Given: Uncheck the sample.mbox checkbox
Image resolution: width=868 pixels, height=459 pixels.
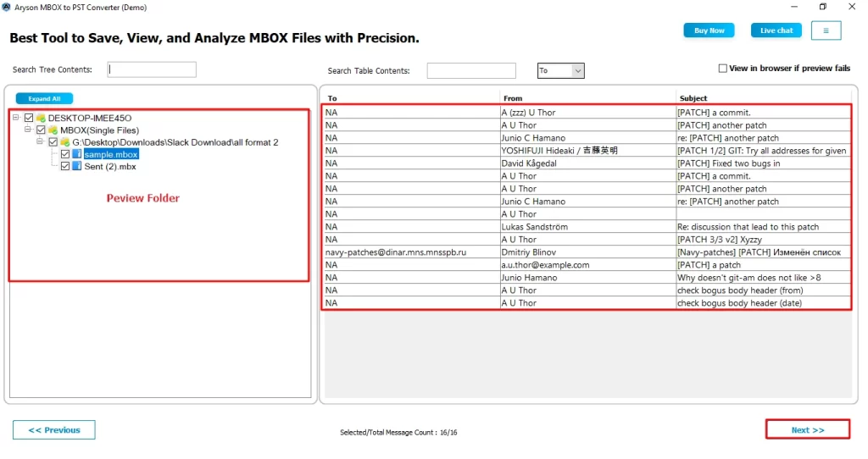Looking at the screenshot, I should point(65,154).
